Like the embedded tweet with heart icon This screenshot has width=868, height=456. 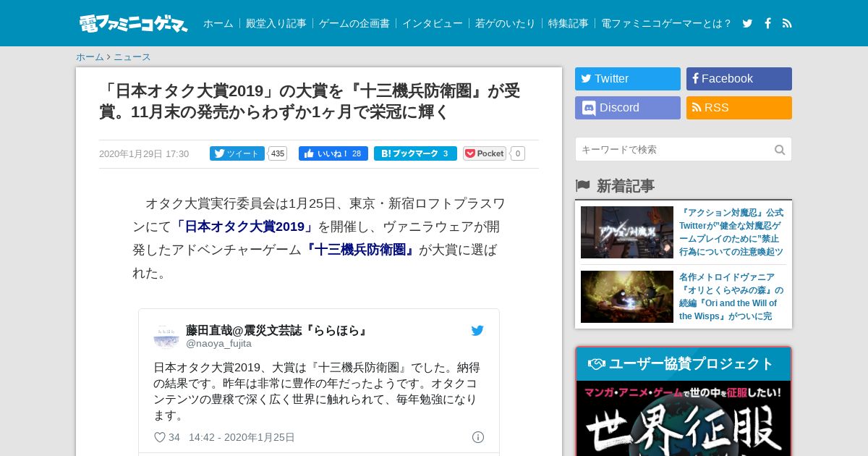[x=160, y=437]
